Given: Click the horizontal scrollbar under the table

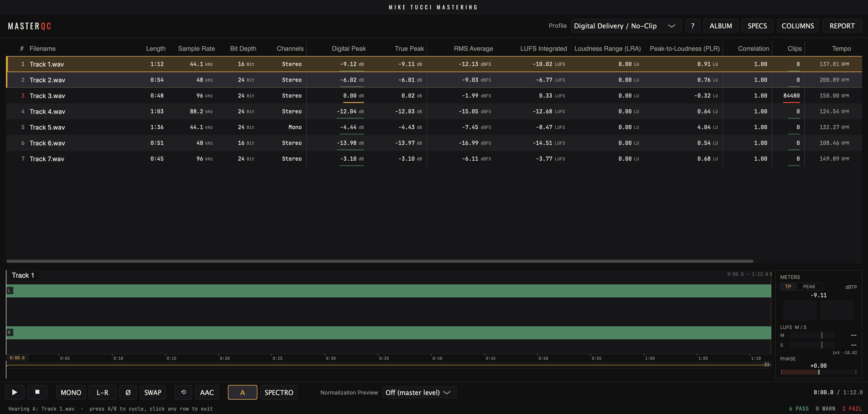Looking at the screenshot, I should 380,261.
